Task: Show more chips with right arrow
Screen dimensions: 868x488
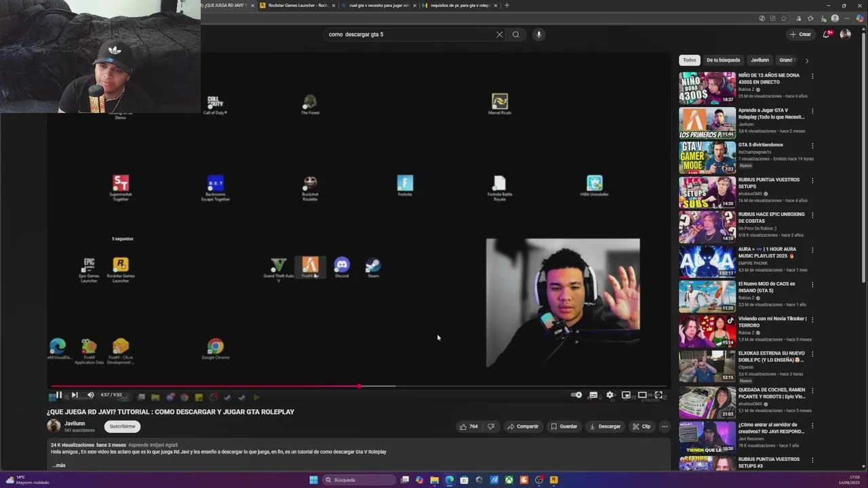Action: pos(806,60)
